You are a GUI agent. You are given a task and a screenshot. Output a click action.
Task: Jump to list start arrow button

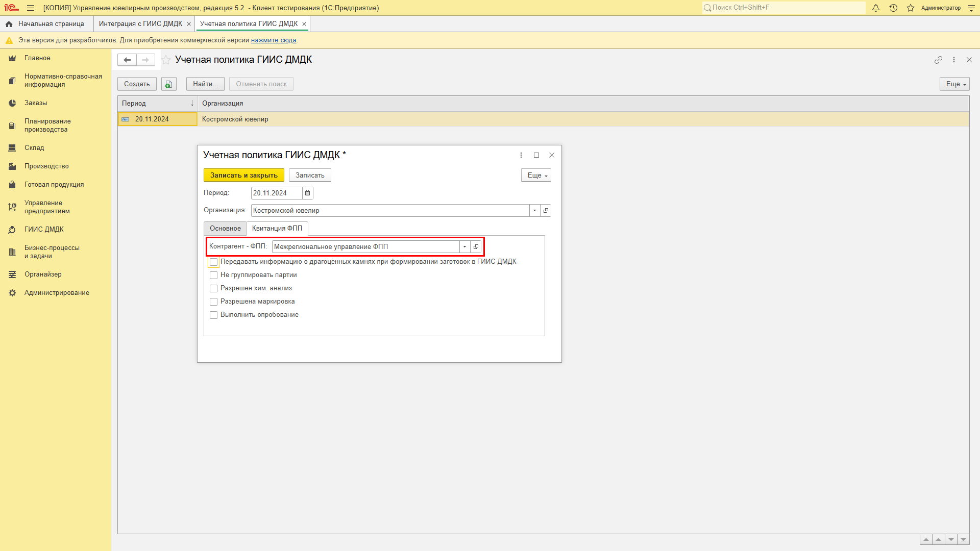pyautogui.click(x=926, y=540)
